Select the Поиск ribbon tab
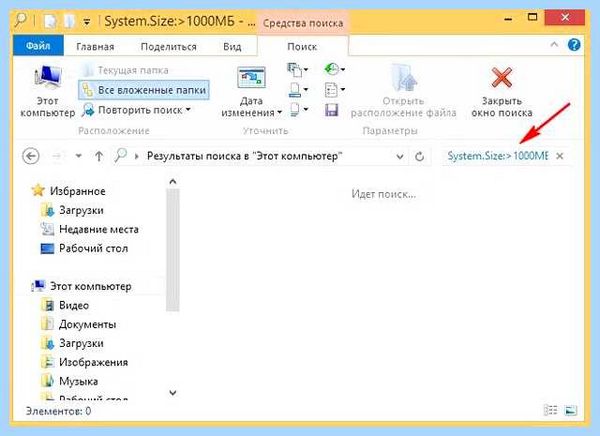This screenshot has height=436, width=600. point(302,47)
